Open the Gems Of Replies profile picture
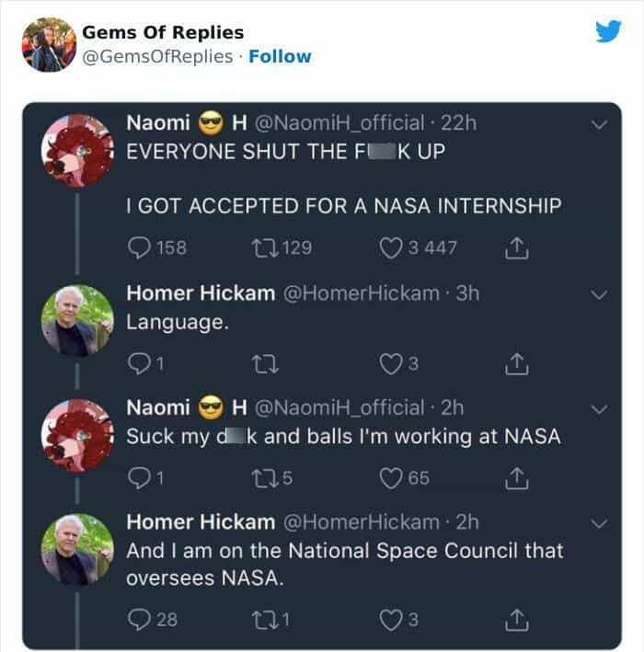The image size is (644, 652). (48, 44)
